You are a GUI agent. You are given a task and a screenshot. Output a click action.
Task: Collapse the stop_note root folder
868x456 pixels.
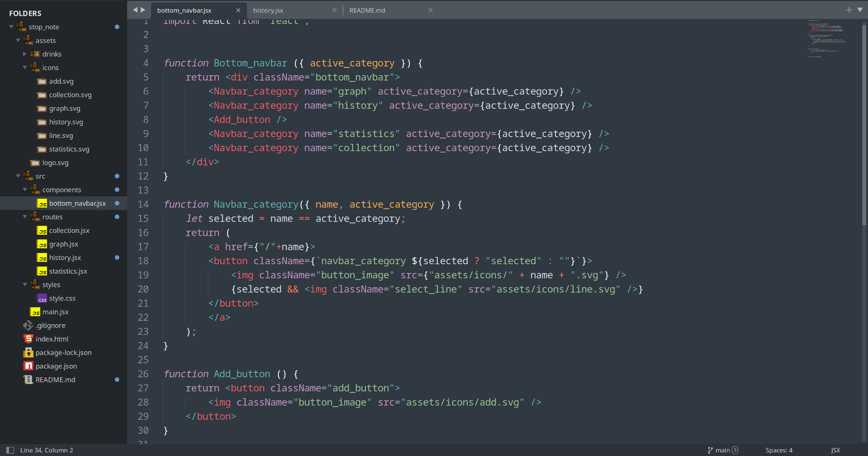pos(11,27)
